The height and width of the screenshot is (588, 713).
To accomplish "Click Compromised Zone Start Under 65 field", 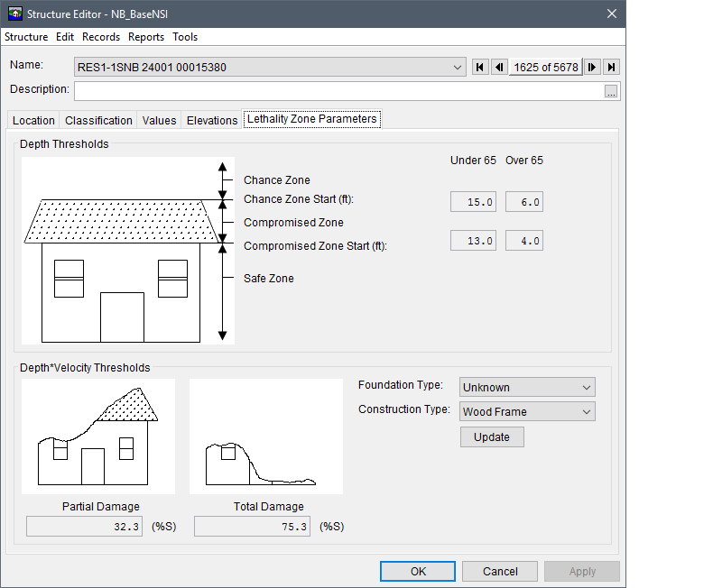I will point(473,241).
